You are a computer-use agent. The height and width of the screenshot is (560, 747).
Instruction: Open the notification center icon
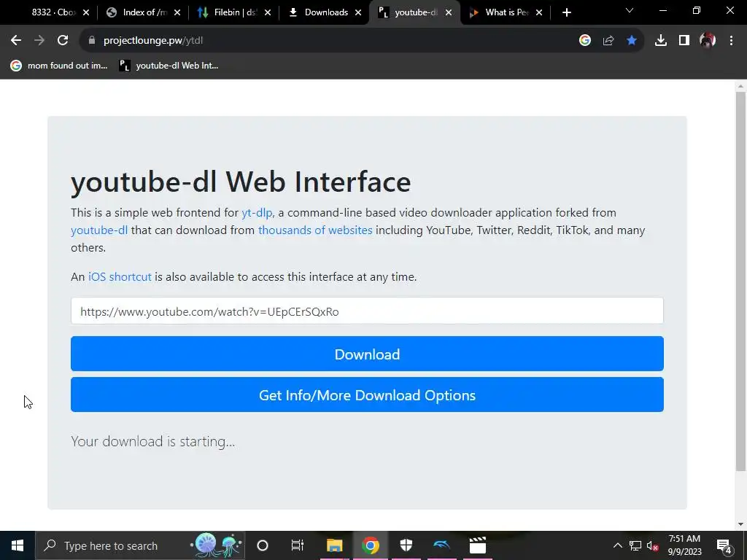(x=724, y=545)
